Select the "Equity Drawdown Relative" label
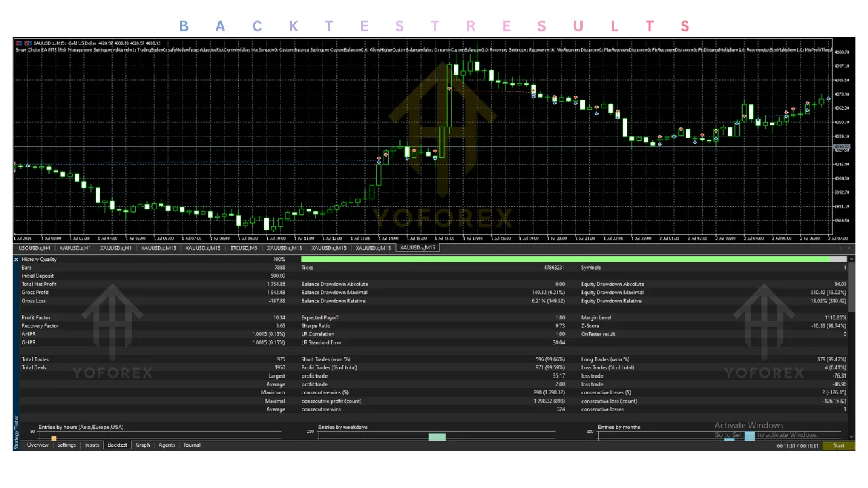Image resolution: width=868 pixels, height=488 pixels. click(611, 301)
